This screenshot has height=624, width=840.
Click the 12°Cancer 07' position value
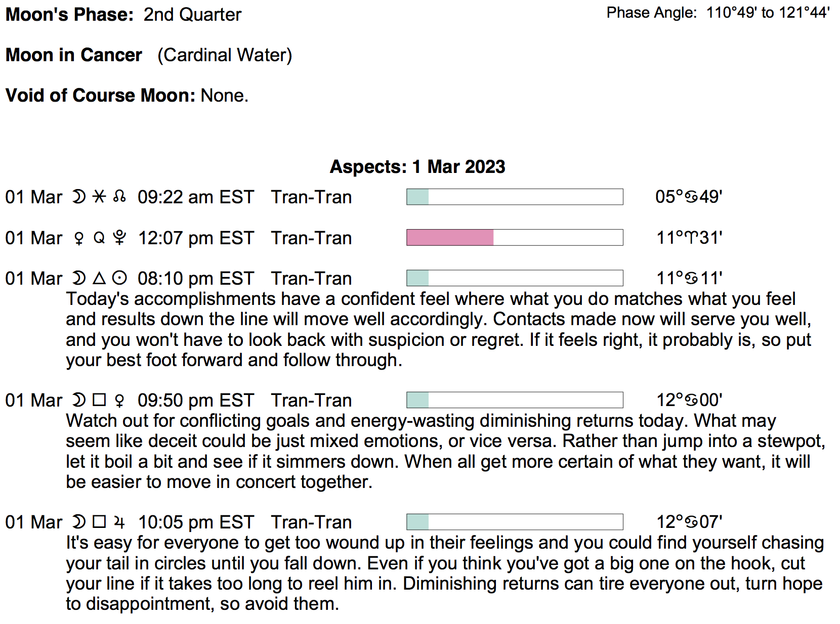tap(689, 522)
